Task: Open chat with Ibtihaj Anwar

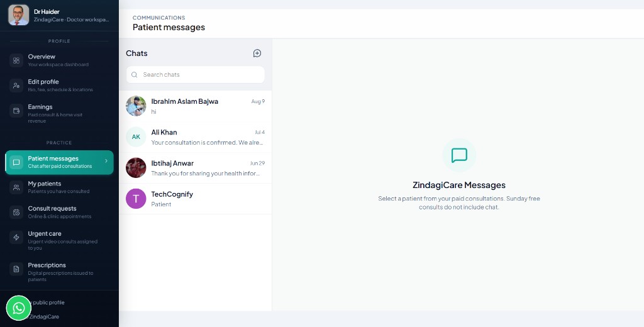Action: [196, 168]
